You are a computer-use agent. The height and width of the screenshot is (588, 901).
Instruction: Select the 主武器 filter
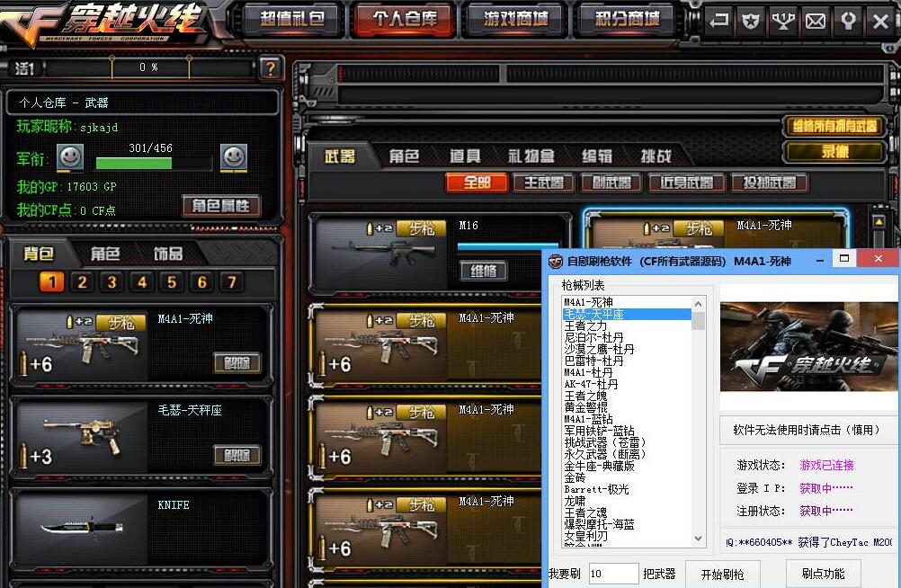pos(544,183)
